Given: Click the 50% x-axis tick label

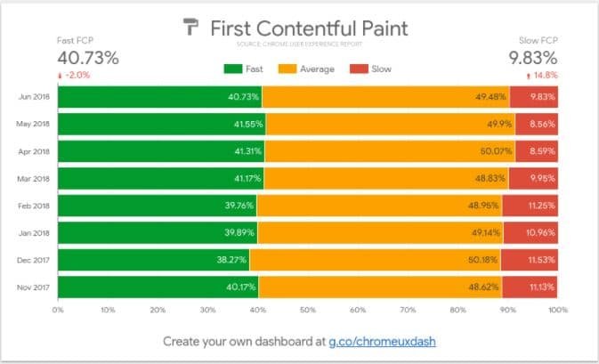Looking at the screenshot, I should click(308, 311).
